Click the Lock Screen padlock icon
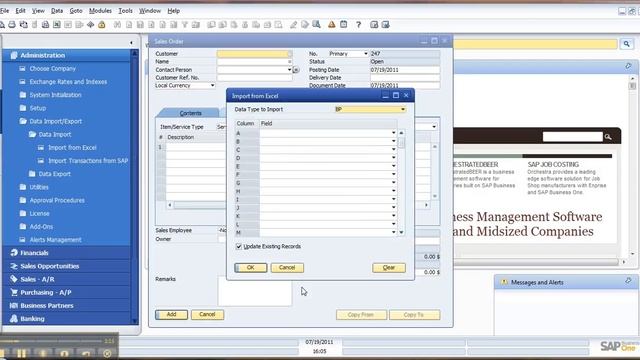Image resolution: width=640 pixels, height=360 pixels. (102, 25)
